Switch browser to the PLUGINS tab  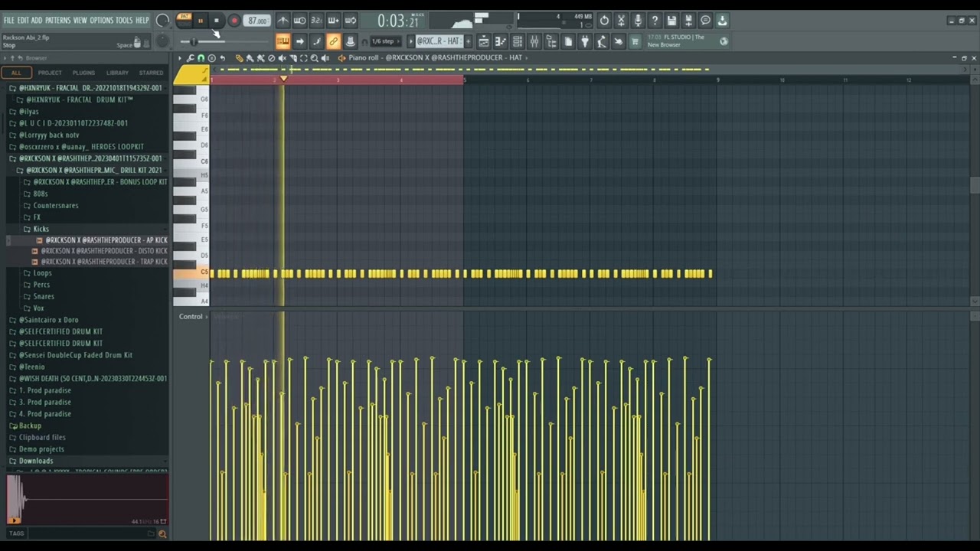(83, 73)
